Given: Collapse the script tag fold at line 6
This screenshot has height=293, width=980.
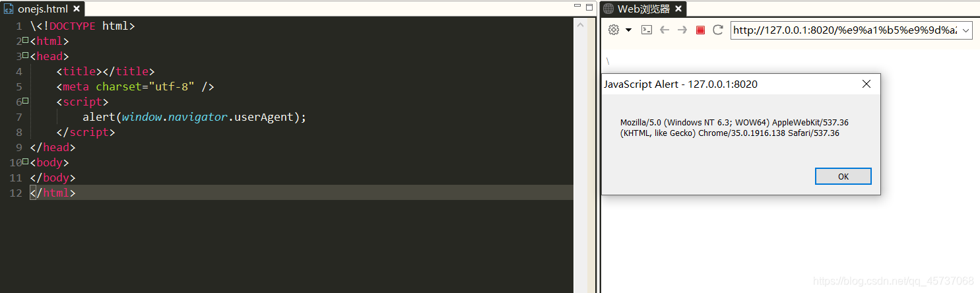Looking at the screenshot, I should pos(25,101).
